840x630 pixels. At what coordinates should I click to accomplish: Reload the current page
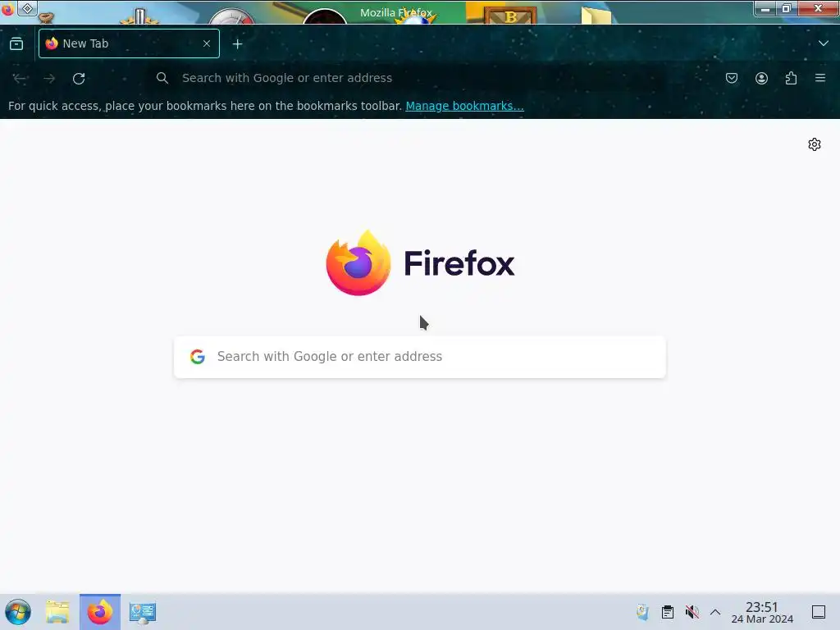[79, 78]
